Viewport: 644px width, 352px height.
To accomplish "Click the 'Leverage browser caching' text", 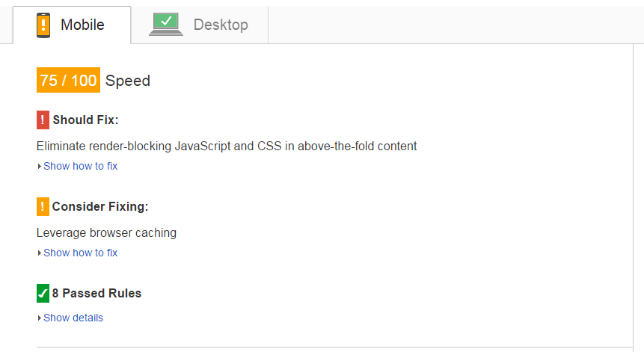I will pyautogui.click(x=106, y=232).
